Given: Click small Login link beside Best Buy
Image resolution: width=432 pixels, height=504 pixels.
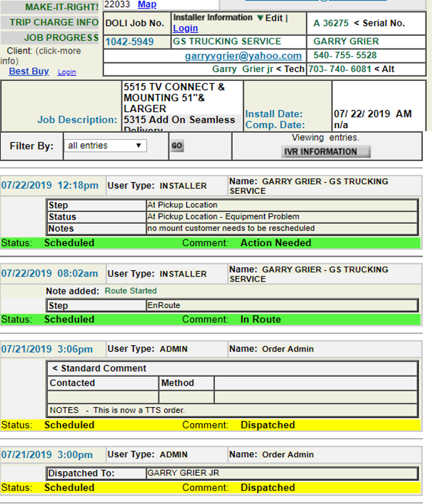Looking at the screenshot, I should pos(67,72).
